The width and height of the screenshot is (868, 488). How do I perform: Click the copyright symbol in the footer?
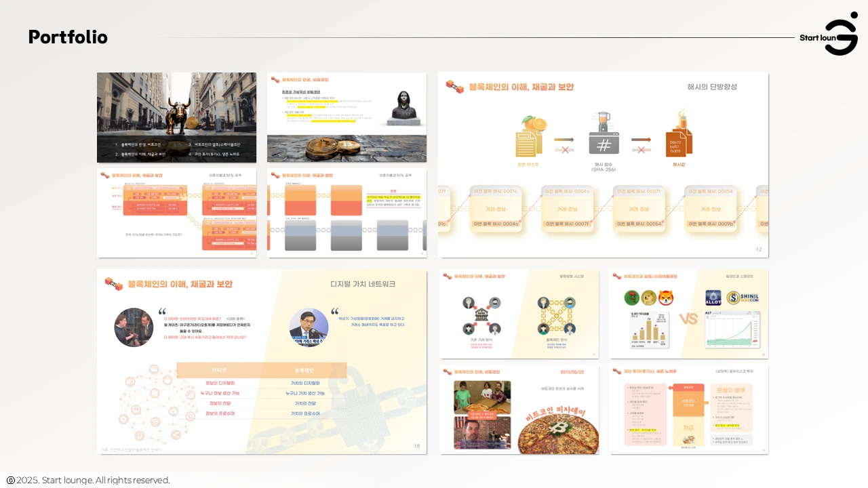(x=10, y=480)
